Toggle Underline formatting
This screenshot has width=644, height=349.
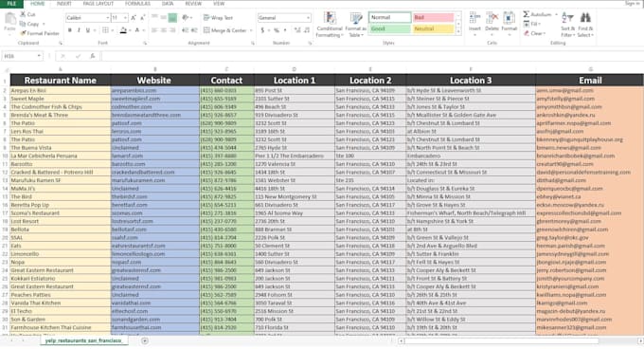click(x=87, y=30)
